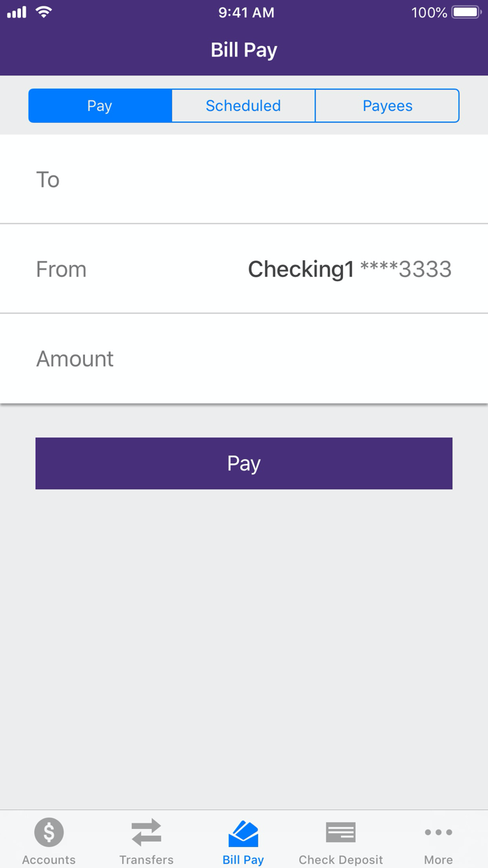
Task: Switch to the Scheduled tab
Action: [x=243, y=105]
